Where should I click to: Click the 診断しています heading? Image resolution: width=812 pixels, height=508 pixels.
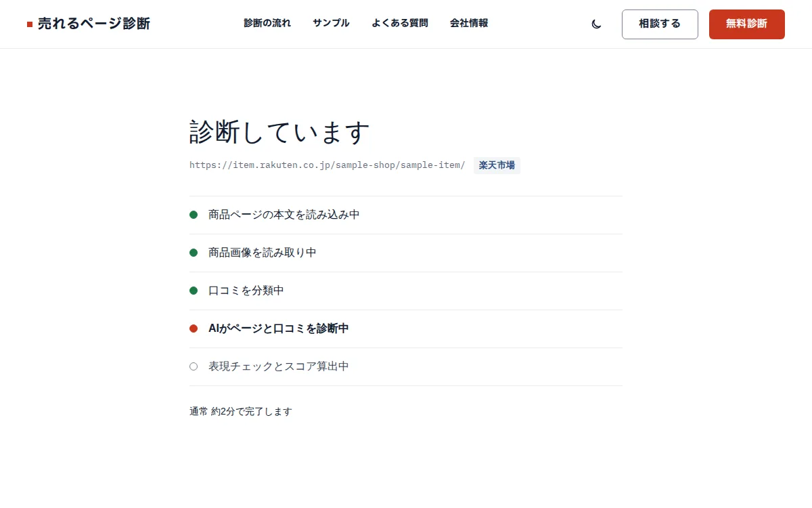(280, 133)
